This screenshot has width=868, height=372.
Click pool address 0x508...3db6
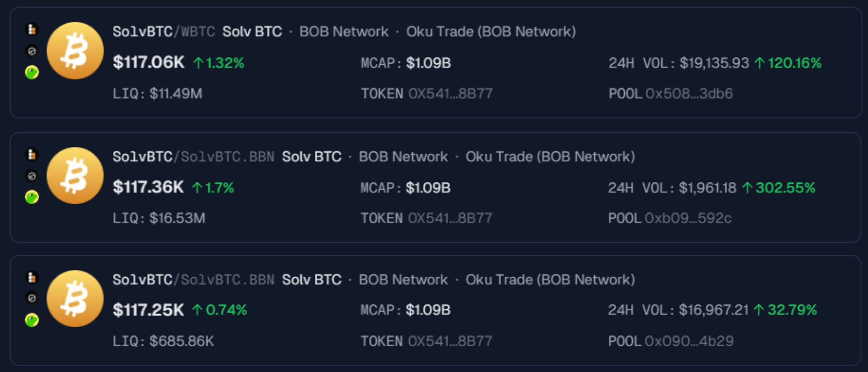[689, 93]
